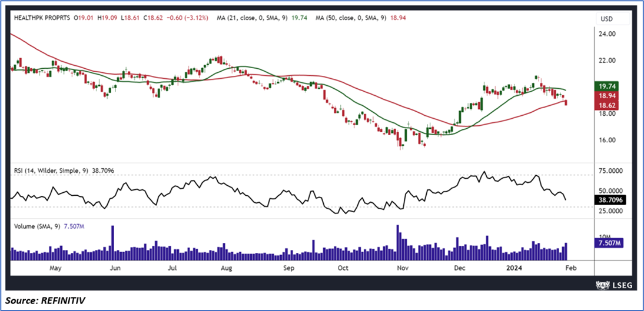
Task: Click the Jun label on the time axis
Action: point(115,268)
